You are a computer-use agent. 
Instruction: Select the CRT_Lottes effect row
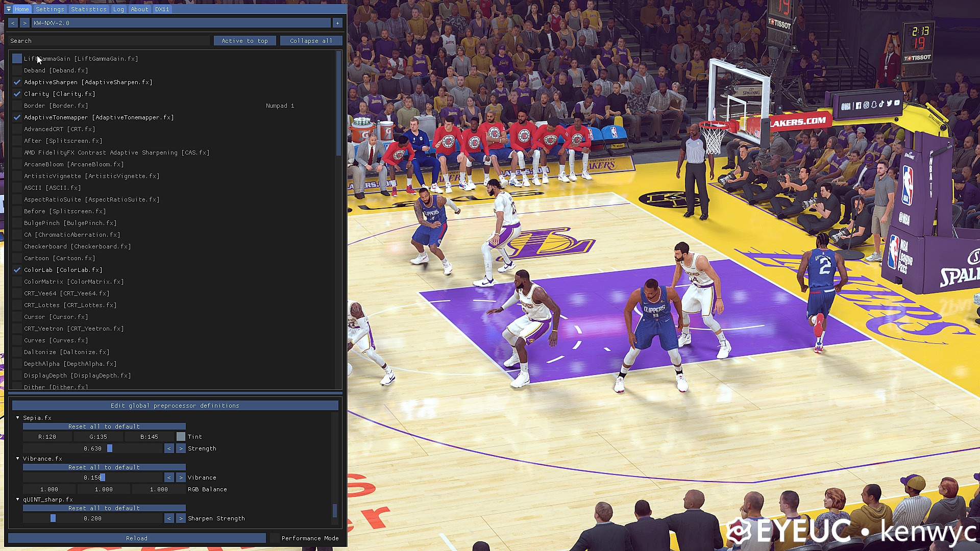coord(70,305)
